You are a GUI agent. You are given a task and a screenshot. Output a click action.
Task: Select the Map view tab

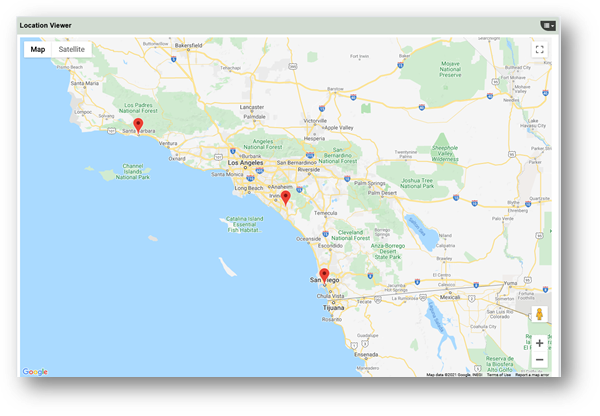38,49
